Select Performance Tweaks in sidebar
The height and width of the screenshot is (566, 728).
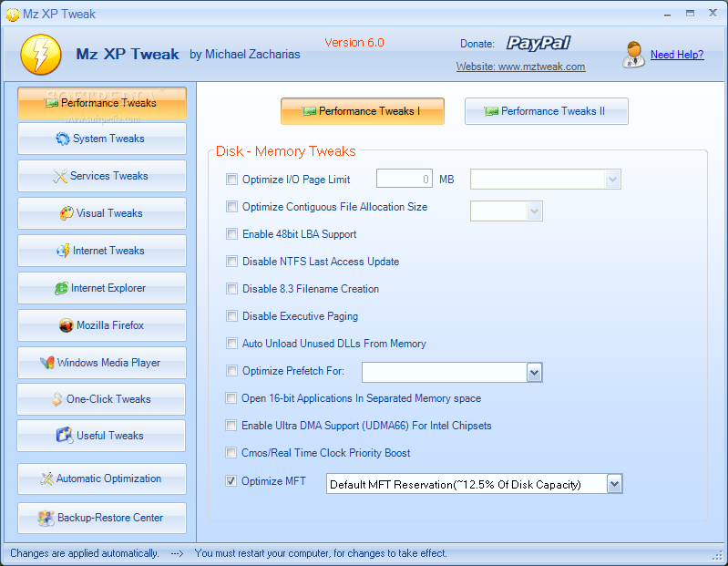[x=102, y=103]
